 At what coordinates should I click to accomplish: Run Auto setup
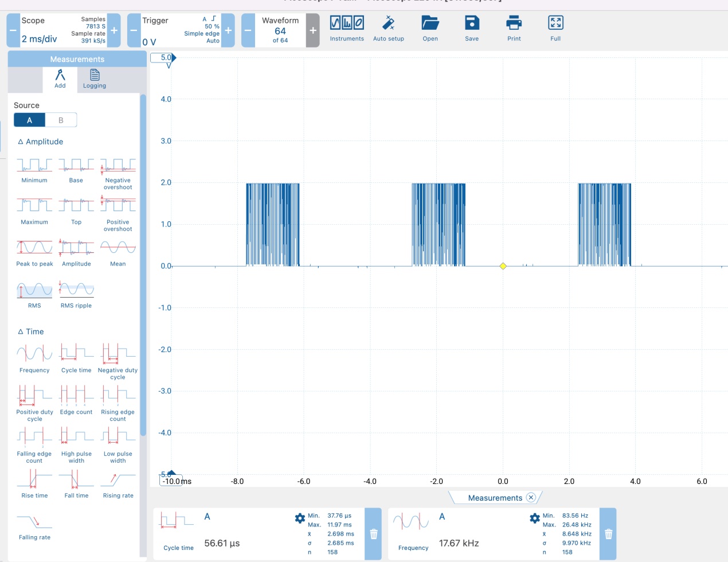388,28
